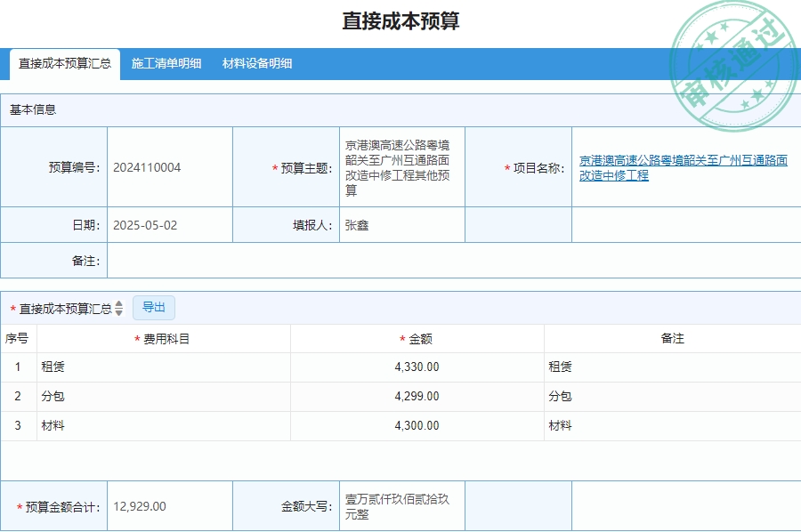Toggle the sort arrows beside 直接成本预算汇总
The image size is (801, 532).
(x=119, y=308)
